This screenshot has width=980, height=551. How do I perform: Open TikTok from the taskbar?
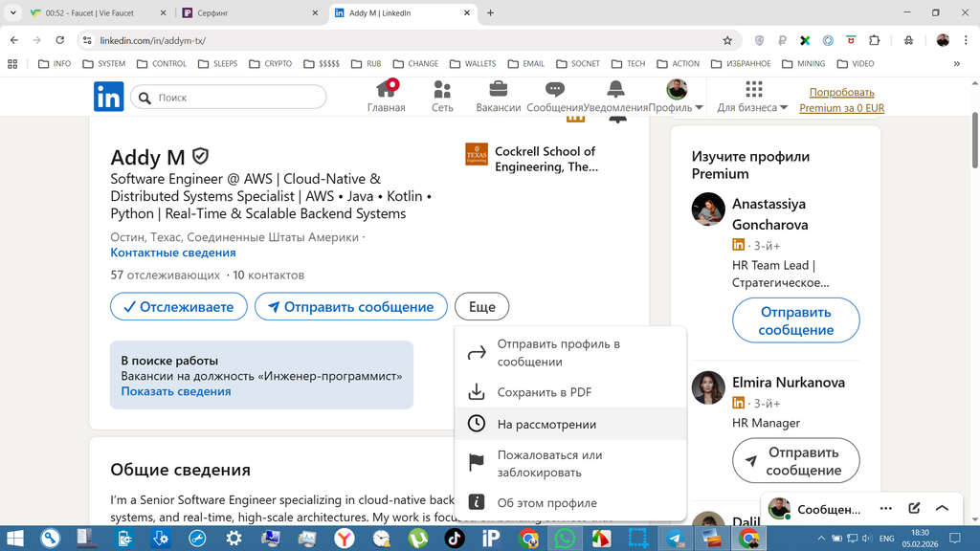[455, 538]
